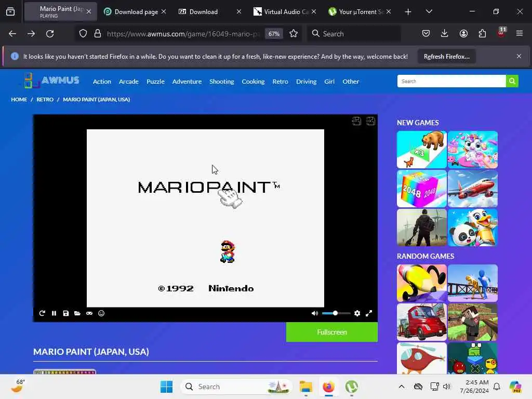Go to the Retro category menu
The image size is (532, 399).
[x=280, y=82]
